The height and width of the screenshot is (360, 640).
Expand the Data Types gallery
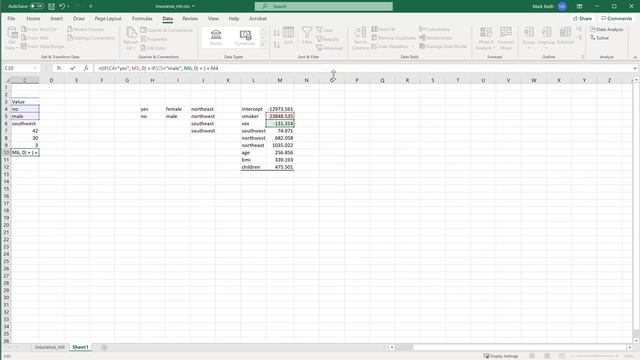(x=262, y=44)
